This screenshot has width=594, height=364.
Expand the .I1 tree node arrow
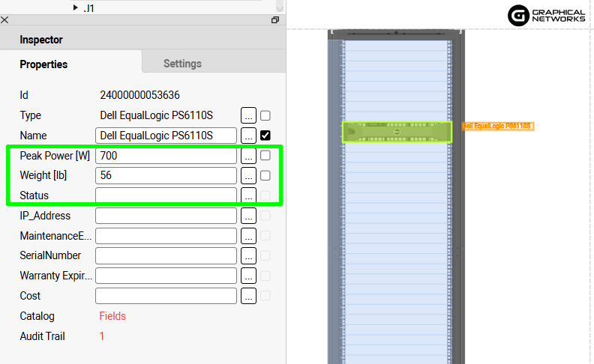tap(76, 7)
